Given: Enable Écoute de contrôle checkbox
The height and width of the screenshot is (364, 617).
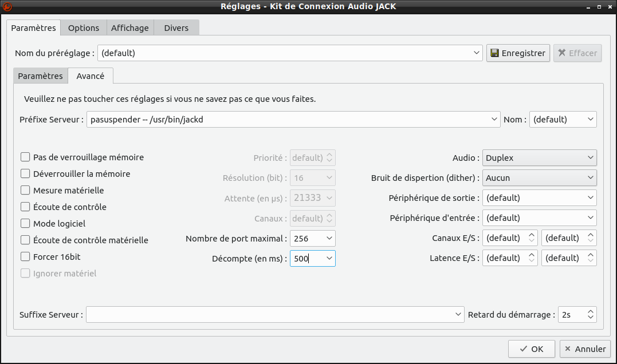Looking at the screenshot, I should tap(25, 207).
